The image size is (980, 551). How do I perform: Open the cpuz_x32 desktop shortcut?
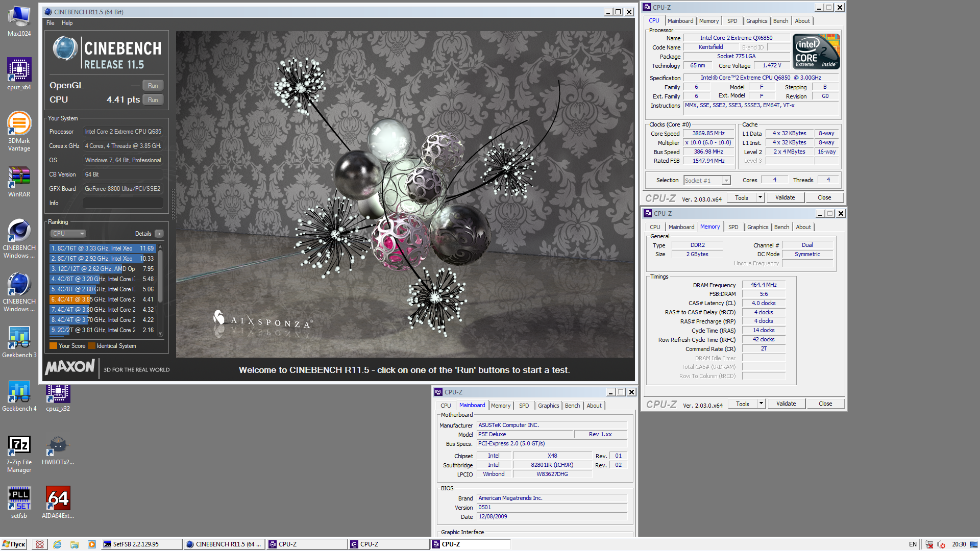pyautogui.click(x=58, y=398)
